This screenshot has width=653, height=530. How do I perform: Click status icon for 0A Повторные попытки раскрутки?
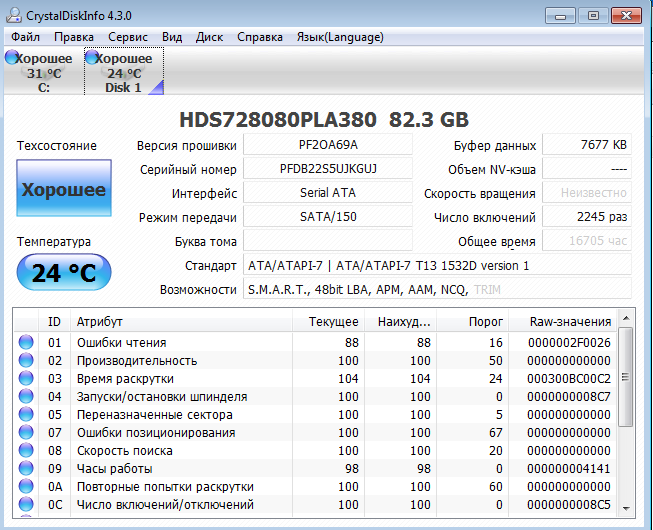point(26,486)
